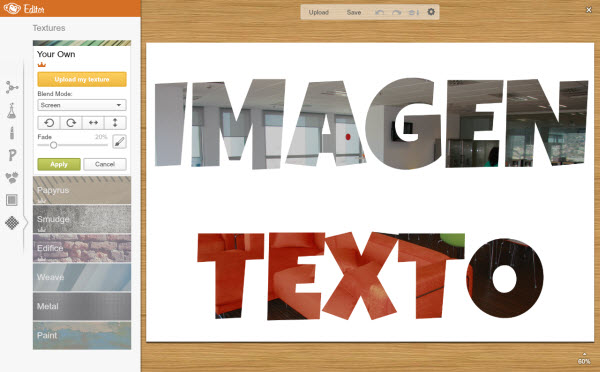Click the Upload my texture button
Image resolution: width=600 pixels, height=372 pixels.
click(82, 79)
